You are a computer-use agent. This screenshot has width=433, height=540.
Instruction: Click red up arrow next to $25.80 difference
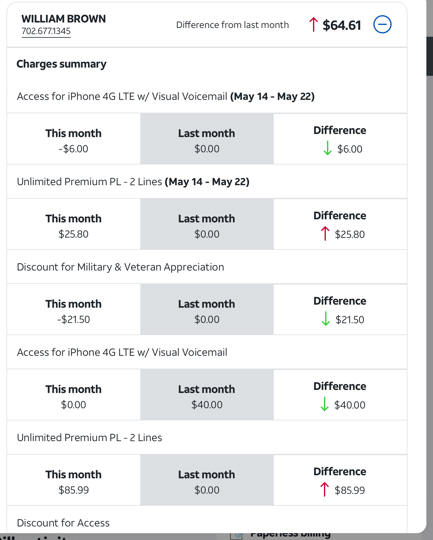[325, 234]
